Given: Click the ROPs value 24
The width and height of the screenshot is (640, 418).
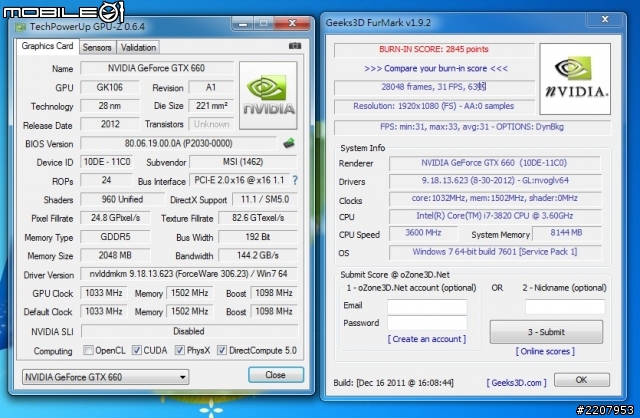Looking at the screenshot, I should pyautogui.click(x=107, y=180).
